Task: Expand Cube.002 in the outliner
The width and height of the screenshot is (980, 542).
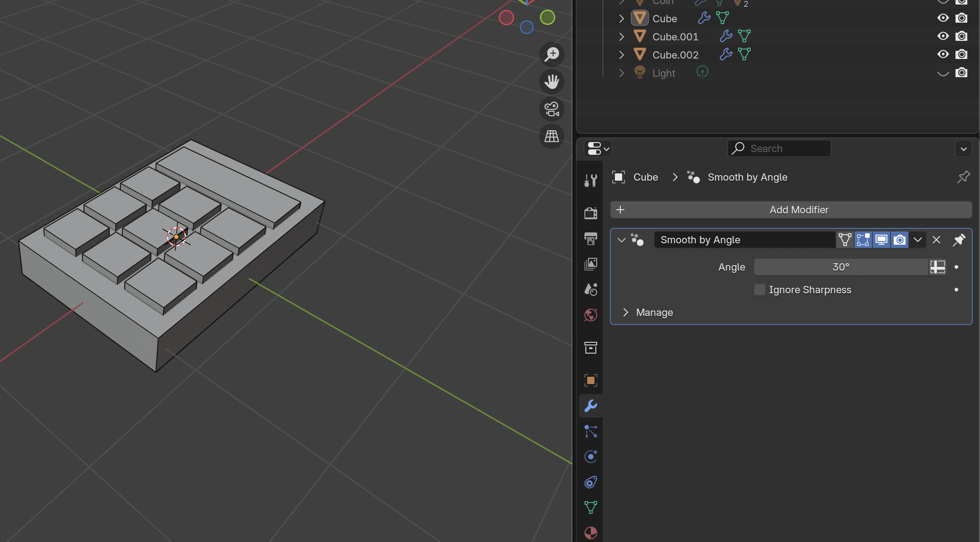Action: point(621,55)
